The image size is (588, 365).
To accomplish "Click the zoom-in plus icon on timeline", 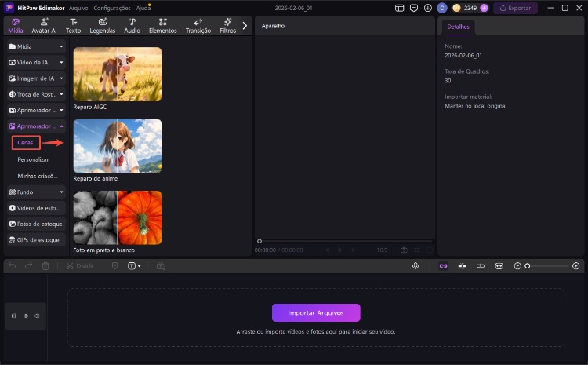I will tap(576, 266).
